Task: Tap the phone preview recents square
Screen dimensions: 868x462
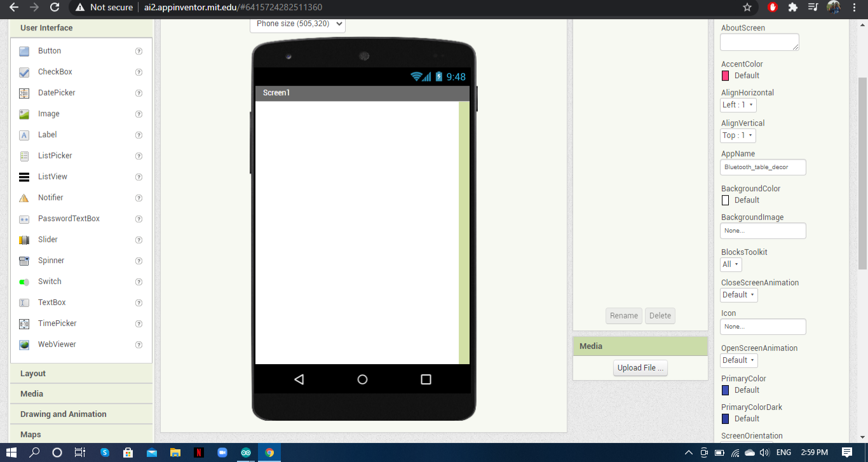Action: [x=426, y=379]
